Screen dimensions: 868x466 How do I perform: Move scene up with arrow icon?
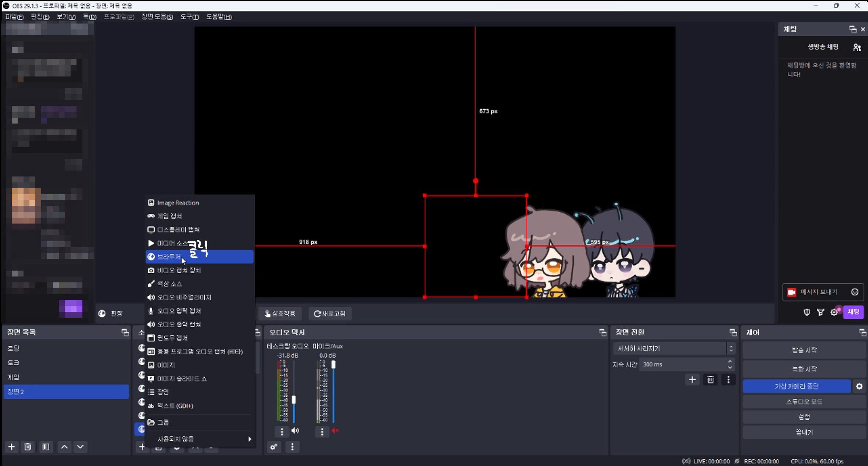coord(64,447)
